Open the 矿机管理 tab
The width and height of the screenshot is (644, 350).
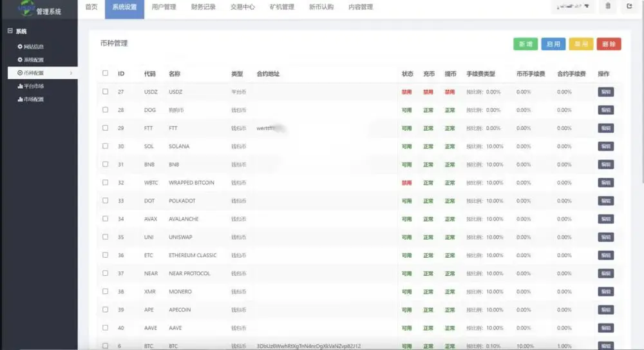pos(282,7)
